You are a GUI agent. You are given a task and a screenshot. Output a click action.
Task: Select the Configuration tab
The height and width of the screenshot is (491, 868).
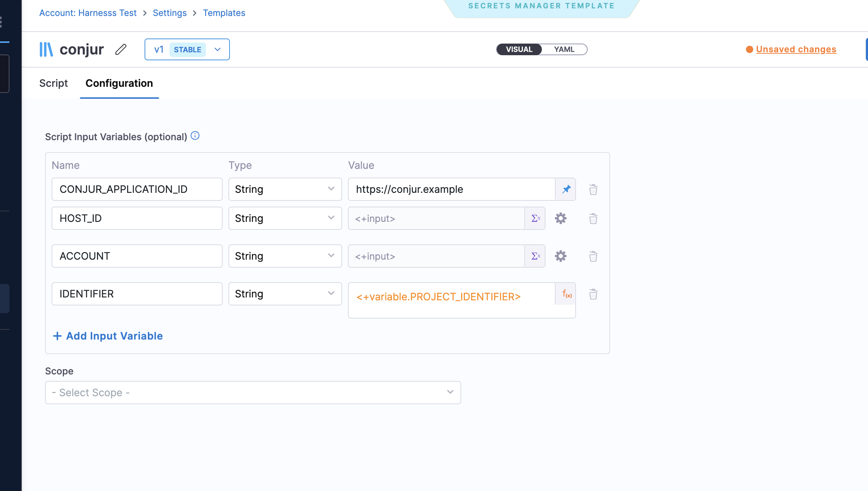point(119,83)
